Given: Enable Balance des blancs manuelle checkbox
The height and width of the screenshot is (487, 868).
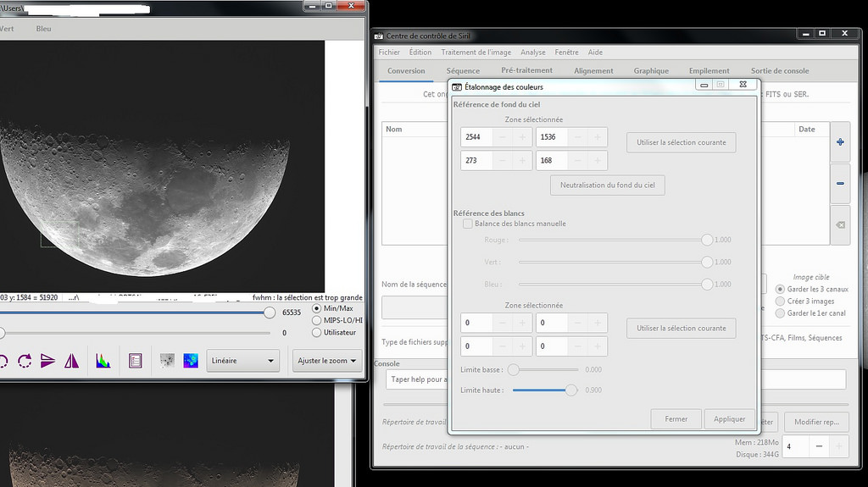Looking at the screenshot, I should point(467,224).
